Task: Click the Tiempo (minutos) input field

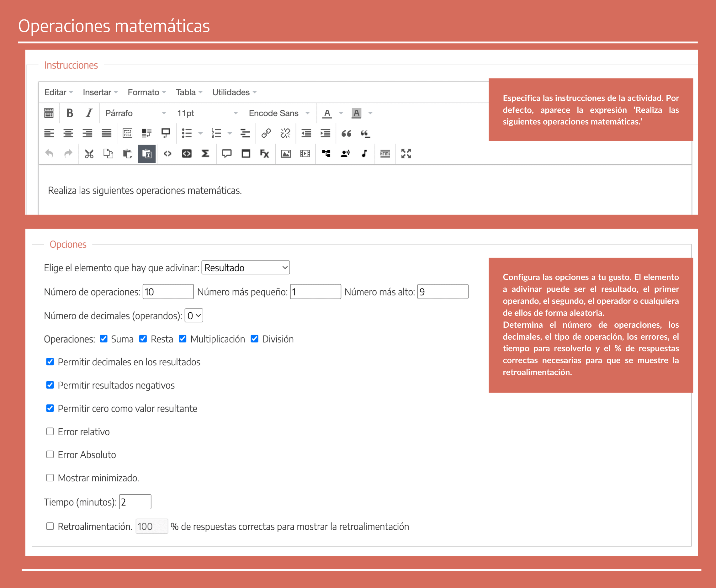Action: point(135,502)
